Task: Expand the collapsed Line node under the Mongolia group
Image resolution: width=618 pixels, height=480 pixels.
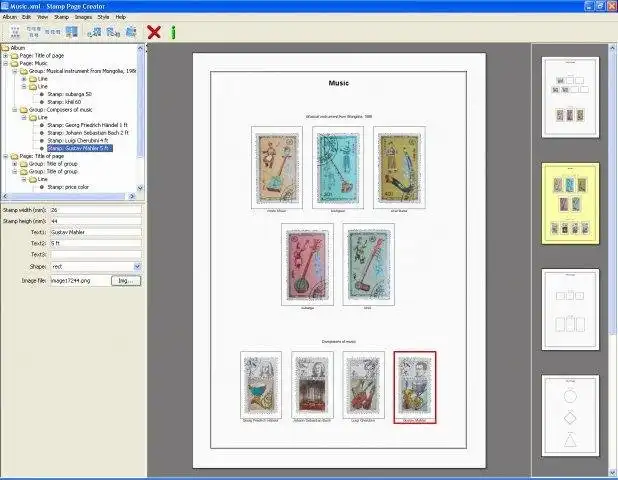Action: coord(24,79)
